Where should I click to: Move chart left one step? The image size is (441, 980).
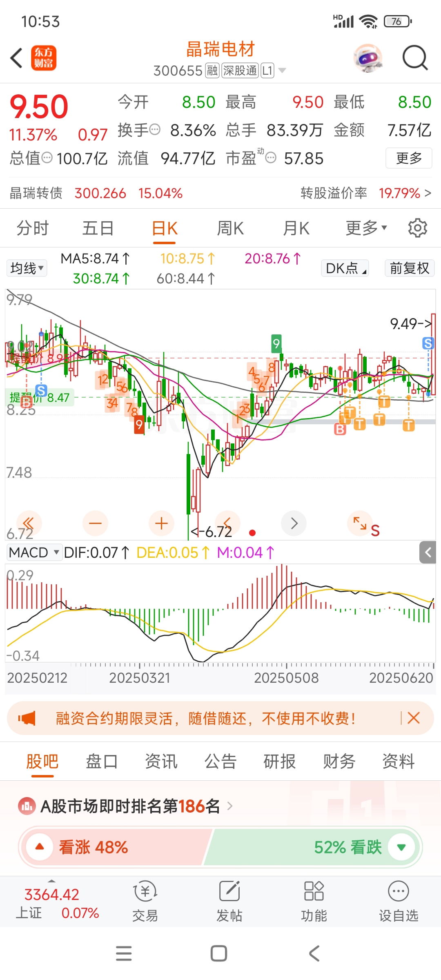tap(228, 523)
